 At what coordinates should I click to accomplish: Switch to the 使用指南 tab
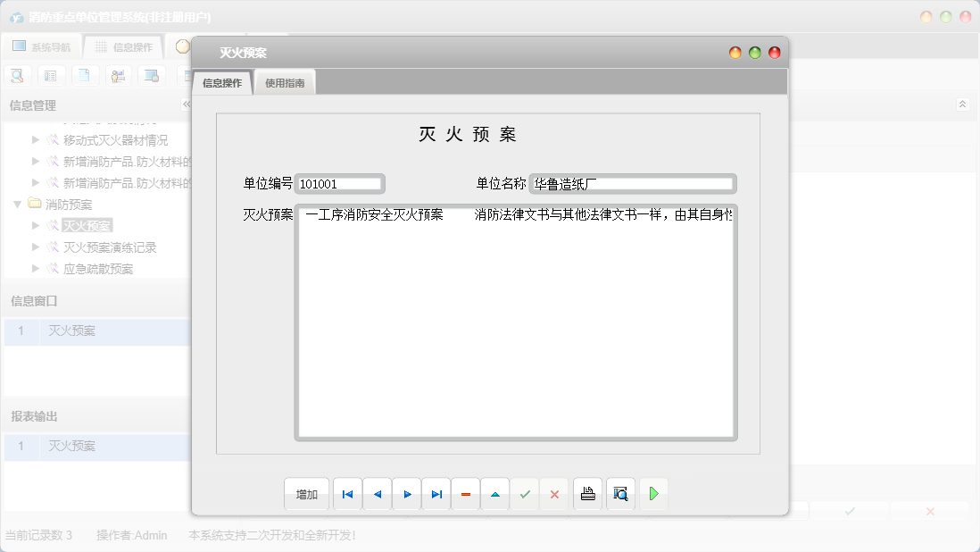pyautogui.click(x=284, y=80)
